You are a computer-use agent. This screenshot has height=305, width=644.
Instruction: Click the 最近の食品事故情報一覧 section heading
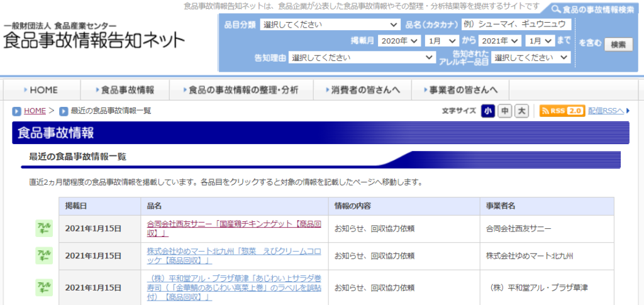[x=77, y=157]
